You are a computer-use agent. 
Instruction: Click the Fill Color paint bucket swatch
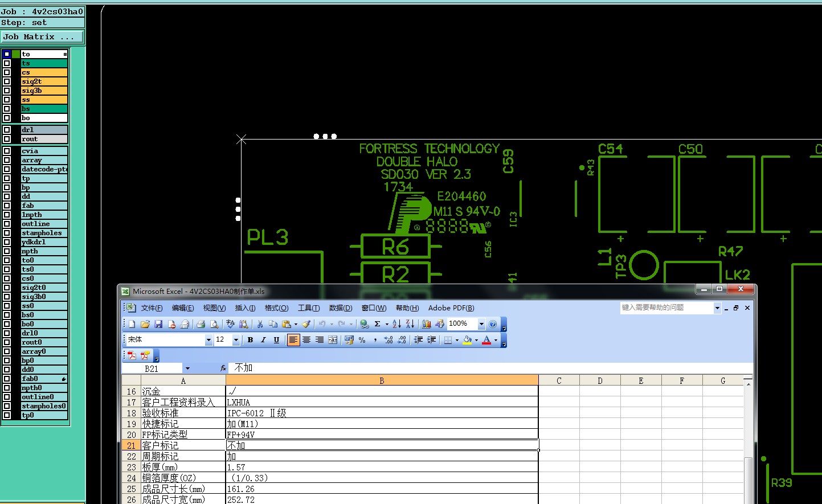(467, 340)
